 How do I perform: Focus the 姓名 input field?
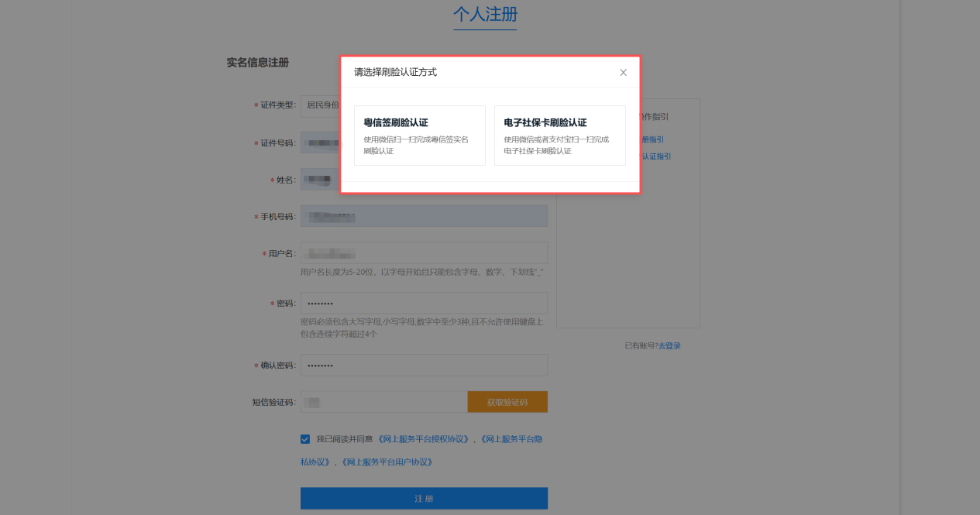click(321, 180)
